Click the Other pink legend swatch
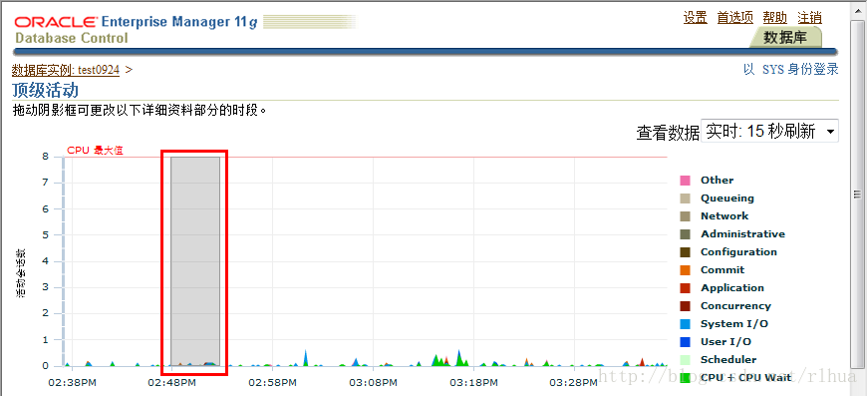This screenshot has height=396, width=868. [x=685, y=180]
